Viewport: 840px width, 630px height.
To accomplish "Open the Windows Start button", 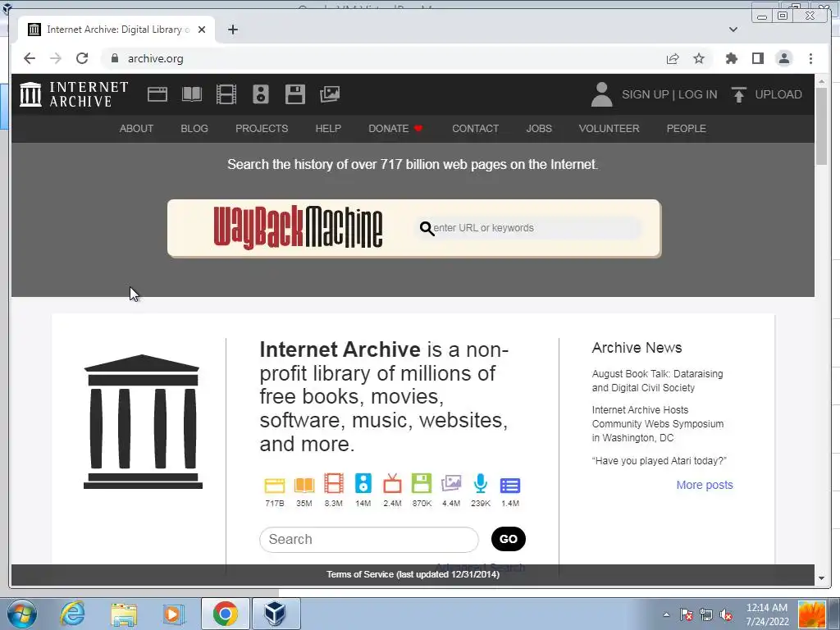I will coord(22,614).
